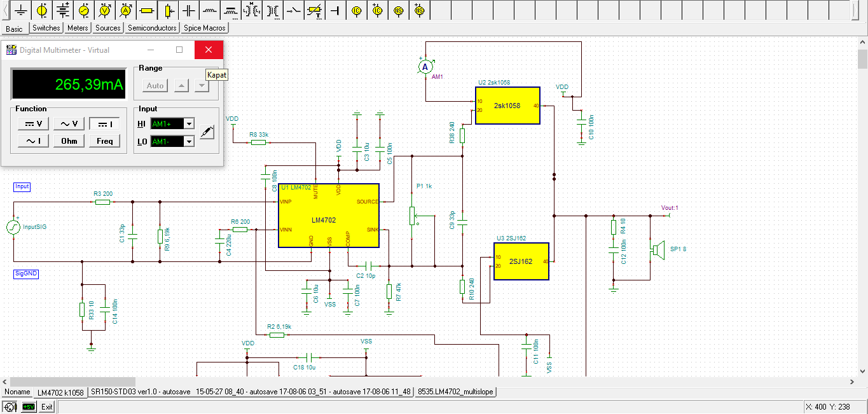This screenshot has width=868, height=414.
Task: Click the Auto range button
Action: 155,86
